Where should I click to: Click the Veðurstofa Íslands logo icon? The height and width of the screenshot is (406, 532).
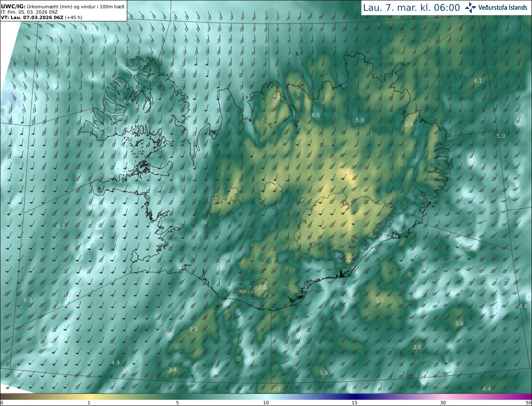470,7
